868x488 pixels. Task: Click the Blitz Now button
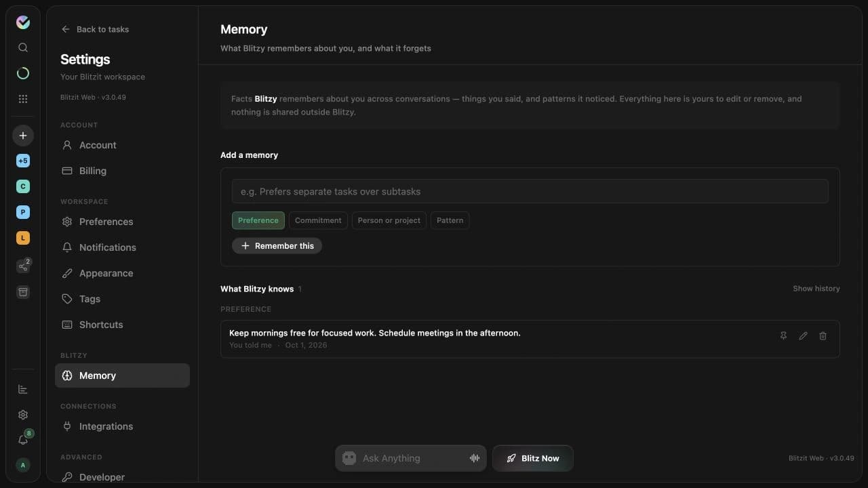click(533, 458)
